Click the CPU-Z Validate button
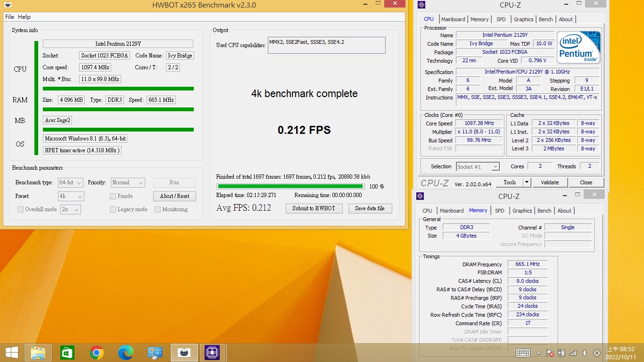 tap(550, 182)
